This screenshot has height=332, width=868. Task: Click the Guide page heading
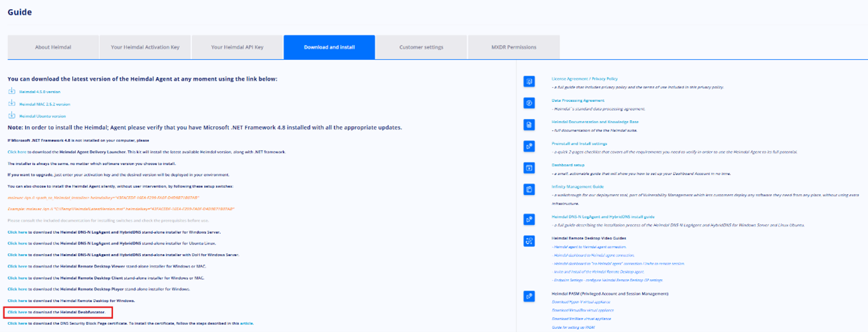(19, 12)
